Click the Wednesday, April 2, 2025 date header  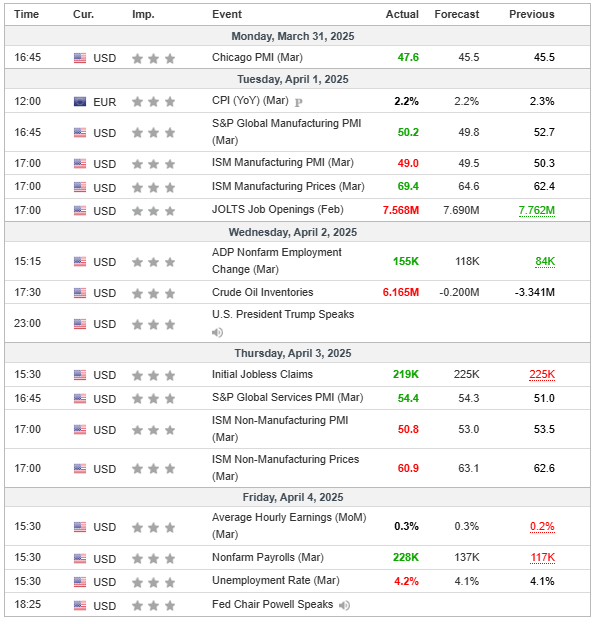293,232
